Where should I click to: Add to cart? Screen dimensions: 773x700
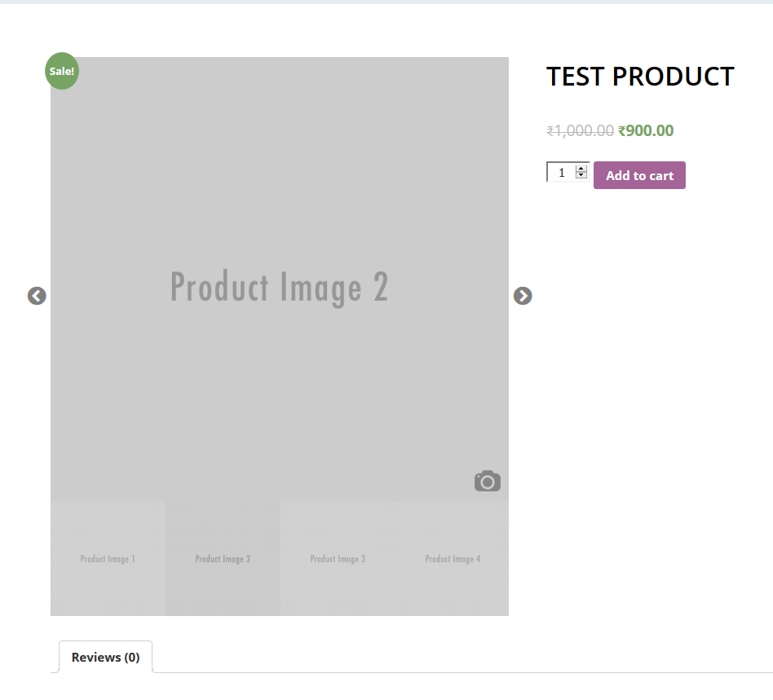(x=639, y=175)
